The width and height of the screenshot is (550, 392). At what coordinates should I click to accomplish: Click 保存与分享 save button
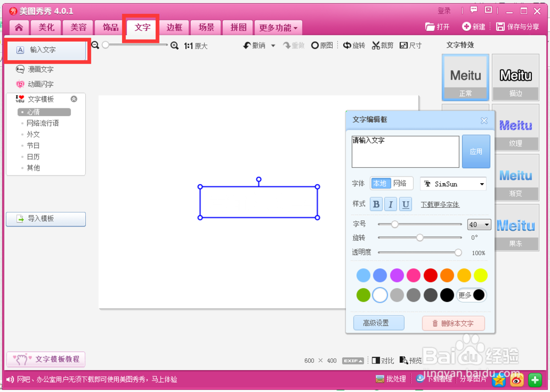518,26
